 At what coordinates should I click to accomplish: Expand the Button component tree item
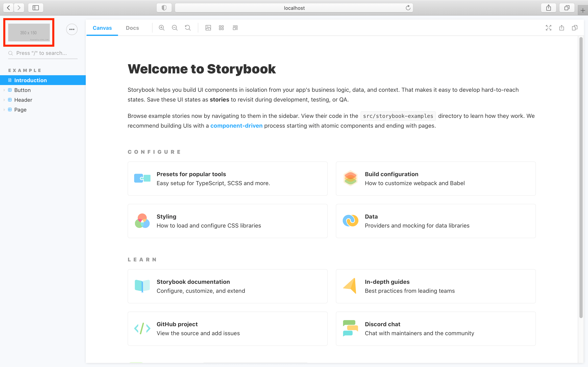point(4,90)
